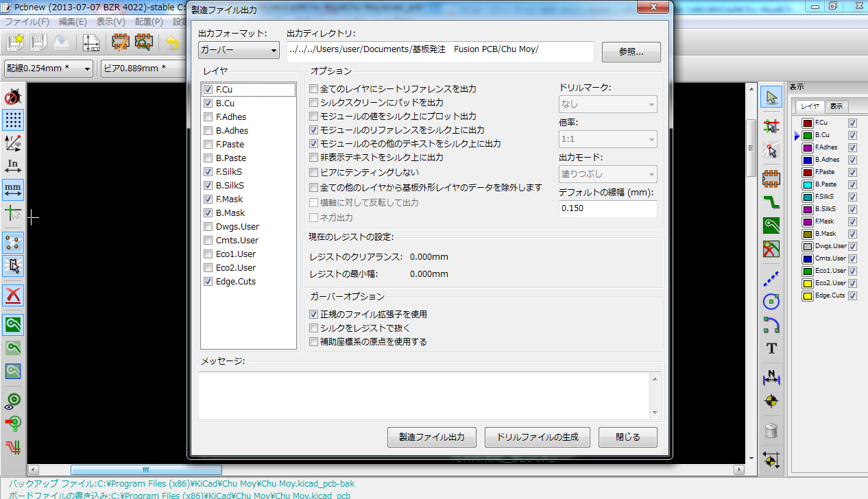Uncheck F.Cu layer in plot list

[x=208, y=90]
